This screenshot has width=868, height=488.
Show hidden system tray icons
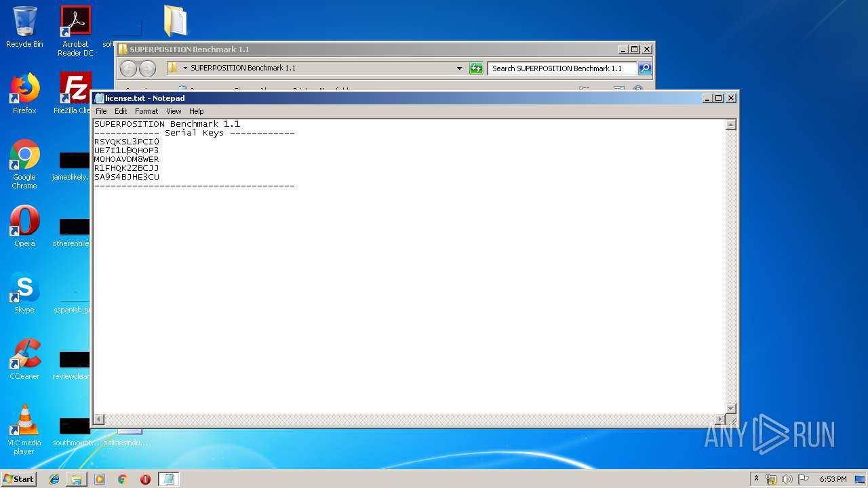[757, 479]
